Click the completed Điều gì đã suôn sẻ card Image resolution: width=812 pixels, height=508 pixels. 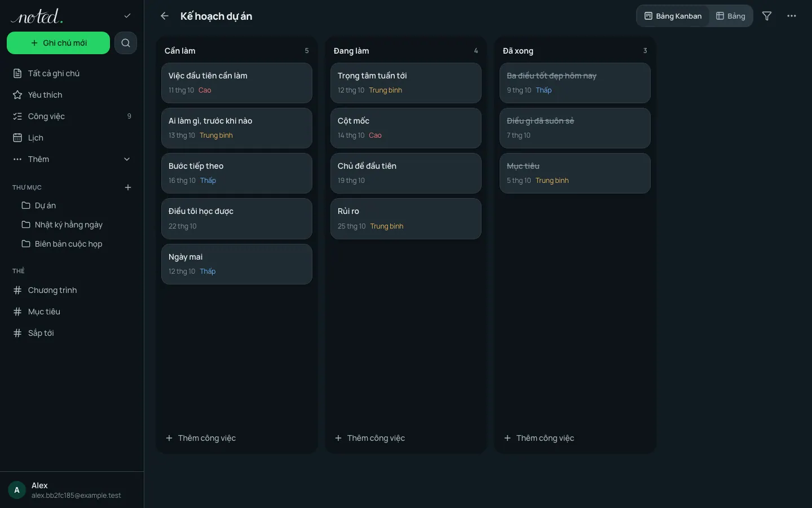click(x=575, y=128)
